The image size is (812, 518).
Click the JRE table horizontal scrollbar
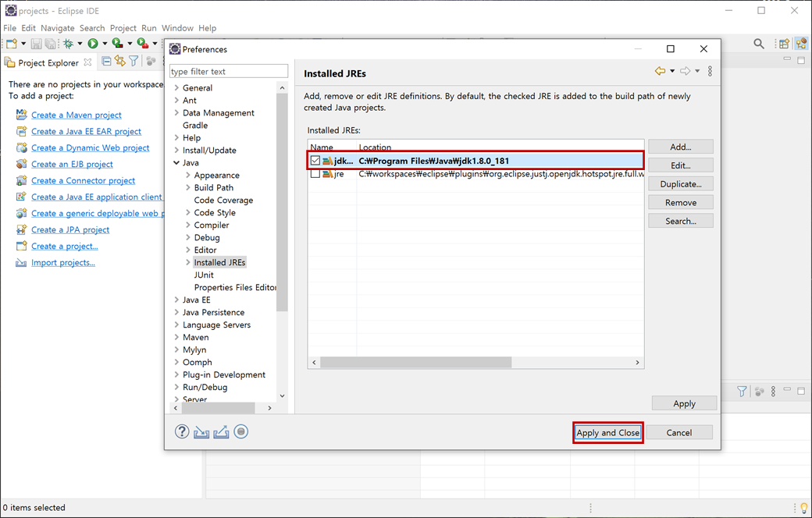tap(416, 362)
